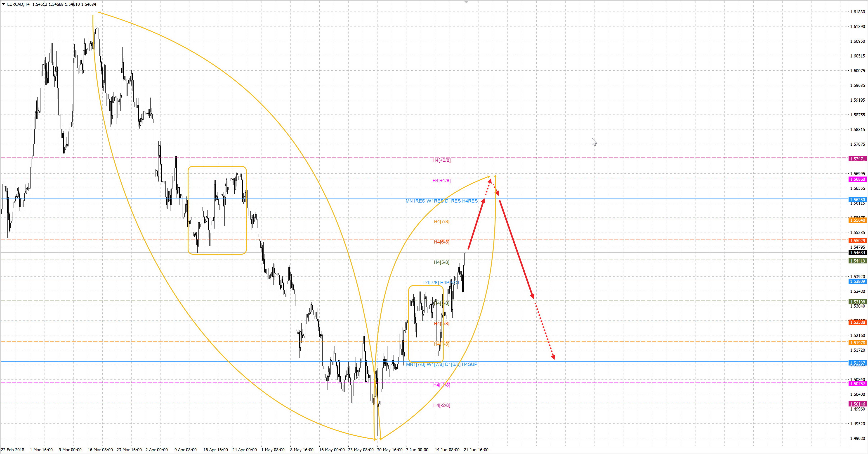Click the H4[+2/8] level label
This screenshot has width=868, height=454.
click(x=441, y=160)
